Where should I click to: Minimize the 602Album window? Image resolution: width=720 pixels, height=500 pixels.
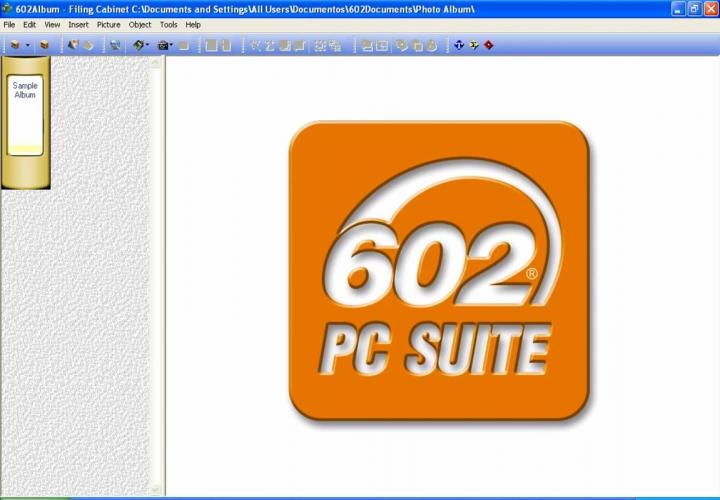point(678,9)
